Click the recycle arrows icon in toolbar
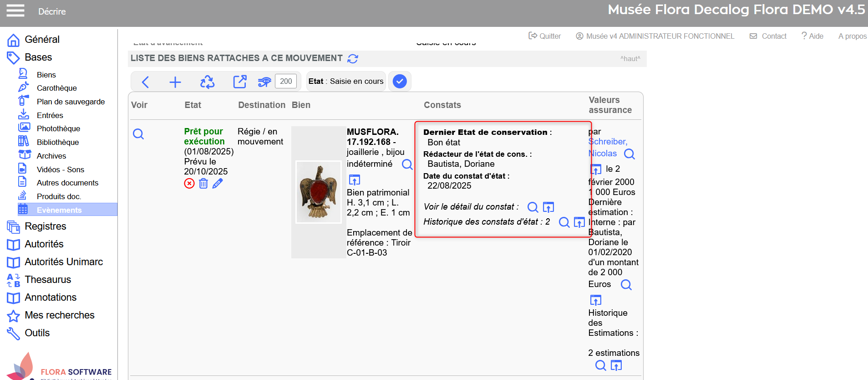 [207, 82]
